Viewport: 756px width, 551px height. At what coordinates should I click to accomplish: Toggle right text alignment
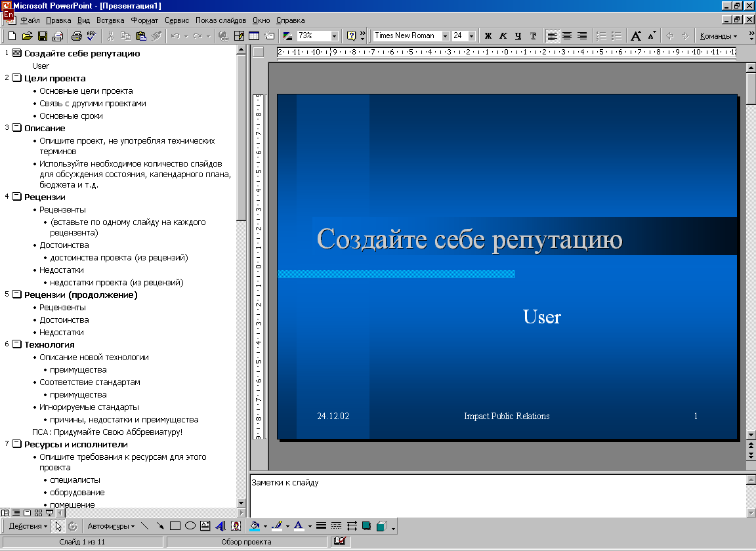582,35
